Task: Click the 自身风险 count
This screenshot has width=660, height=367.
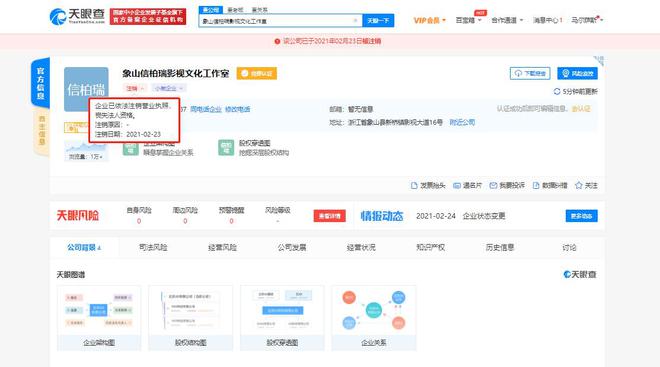Action: pos(139,221)
